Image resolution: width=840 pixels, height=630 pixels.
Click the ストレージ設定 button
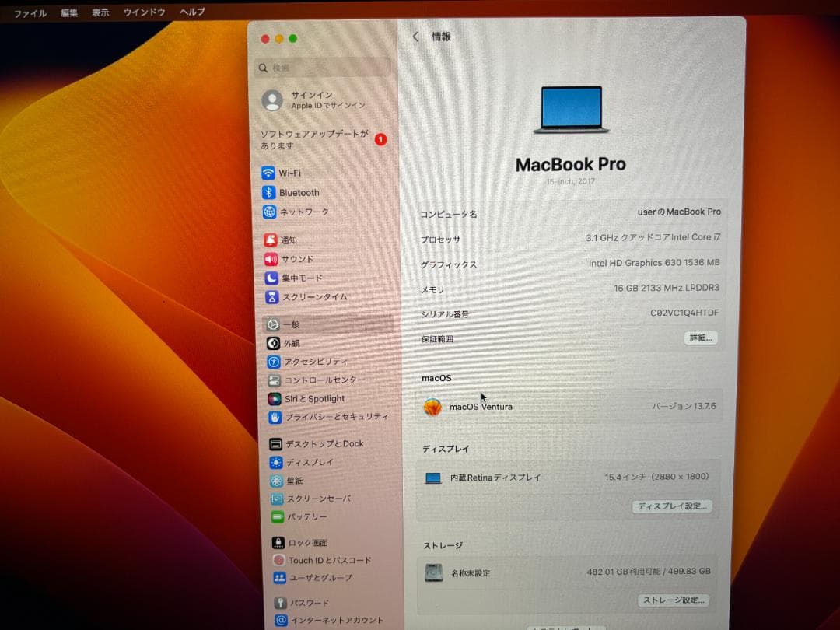[674, 600]
